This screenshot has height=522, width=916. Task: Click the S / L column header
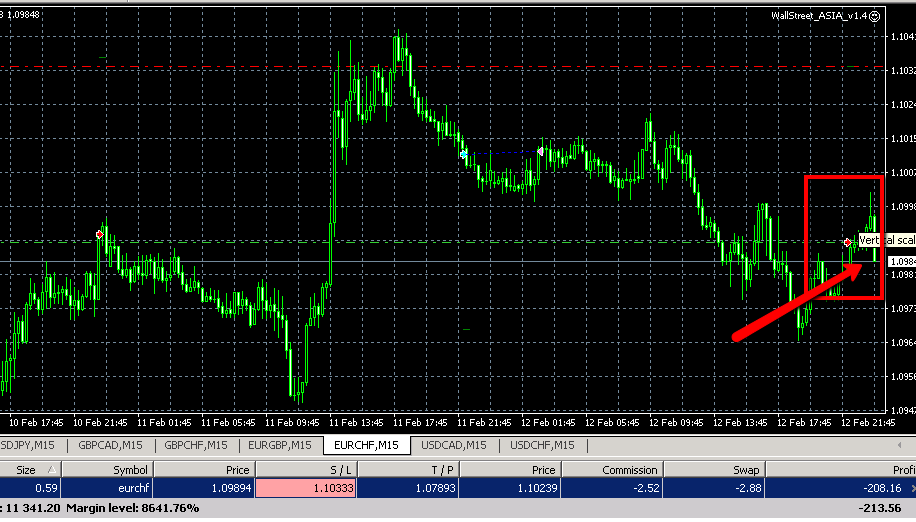click(306, 469)
